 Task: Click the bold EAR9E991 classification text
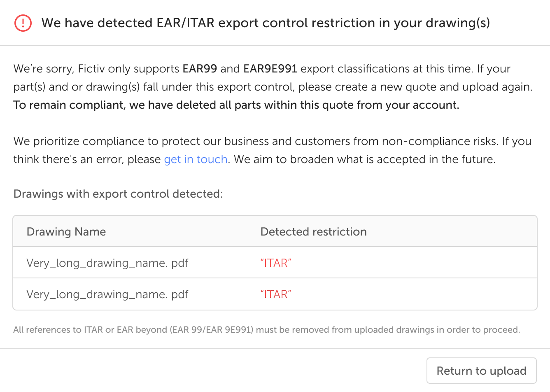(x=270, y=69)
